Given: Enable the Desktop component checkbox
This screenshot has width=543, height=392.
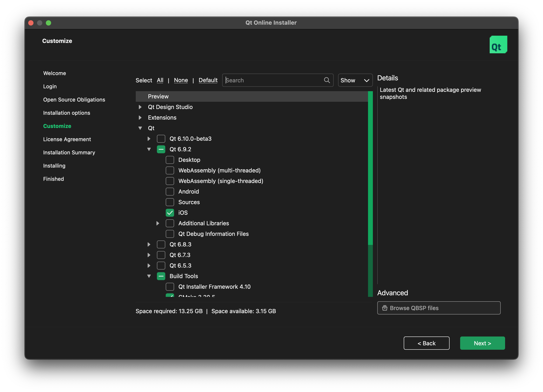Looking at the screenshot, I should click(x=170, y=160).
